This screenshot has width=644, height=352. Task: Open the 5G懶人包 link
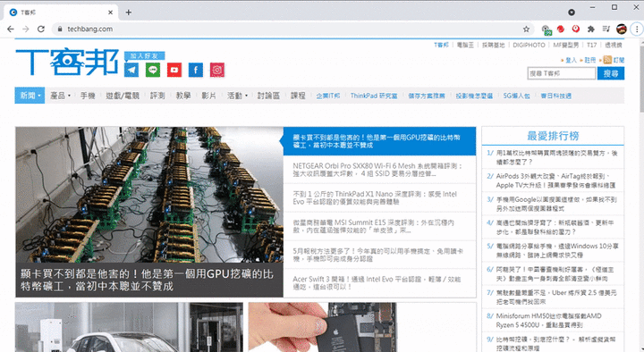point(516,96)
